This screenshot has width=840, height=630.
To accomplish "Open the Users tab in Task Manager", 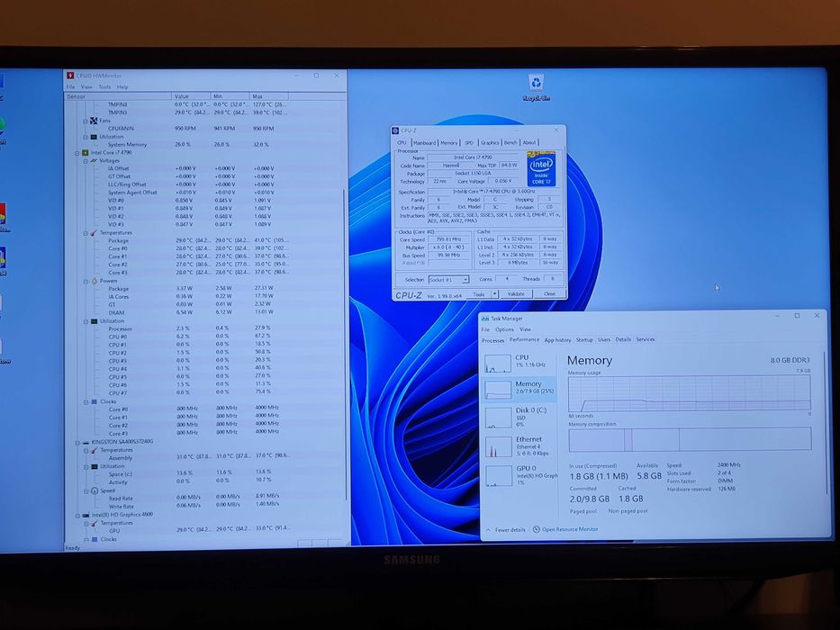I will (604, 339).
